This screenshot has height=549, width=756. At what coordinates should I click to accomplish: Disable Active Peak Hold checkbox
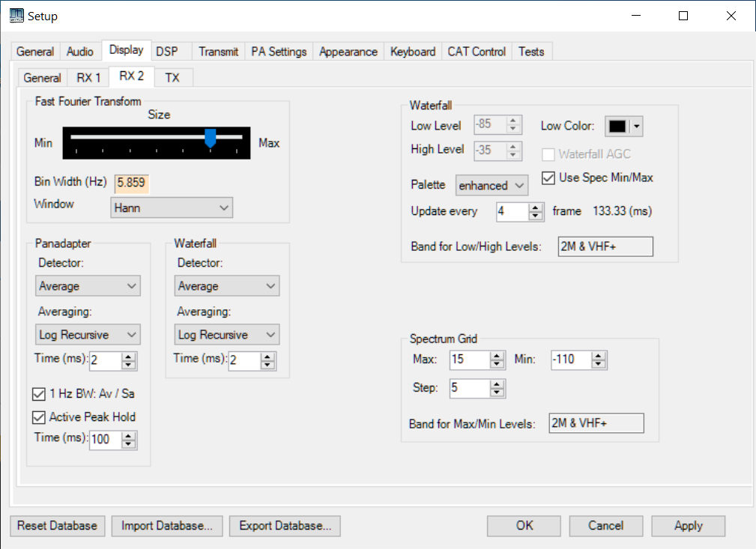(x=40, y=417)
